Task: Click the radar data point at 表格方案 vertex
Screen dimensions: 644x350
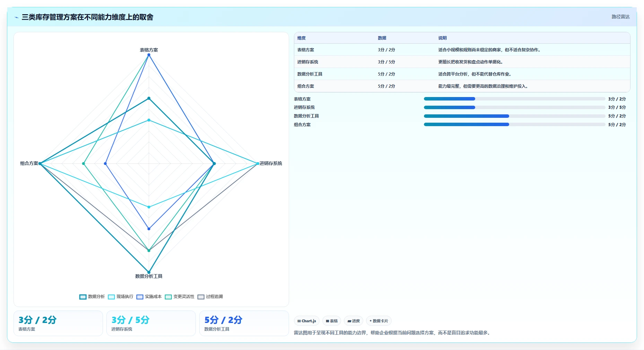Action: point(149,55)
